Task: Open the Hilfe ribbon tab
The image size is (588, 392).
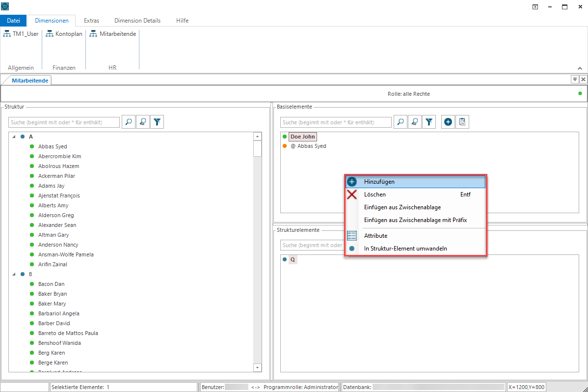Action: (x=182, y=21)
